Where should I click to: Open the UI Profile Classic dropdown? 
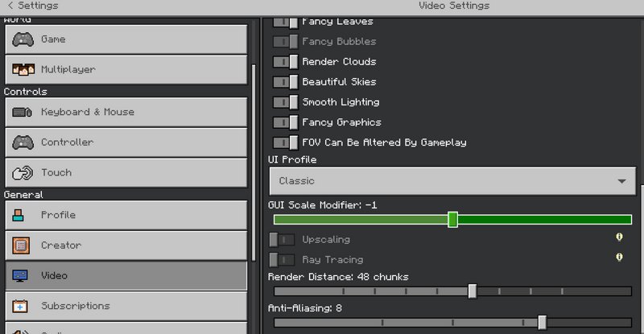coord(452,181)
